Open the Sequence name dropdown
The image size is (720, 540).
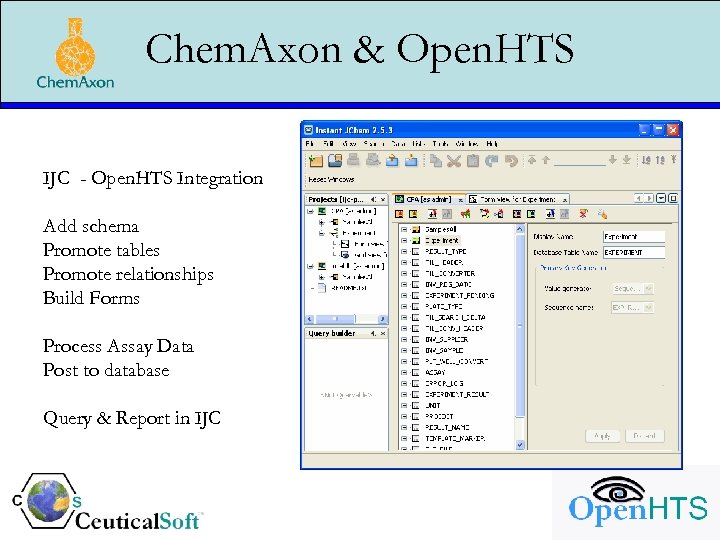point(648,307)
